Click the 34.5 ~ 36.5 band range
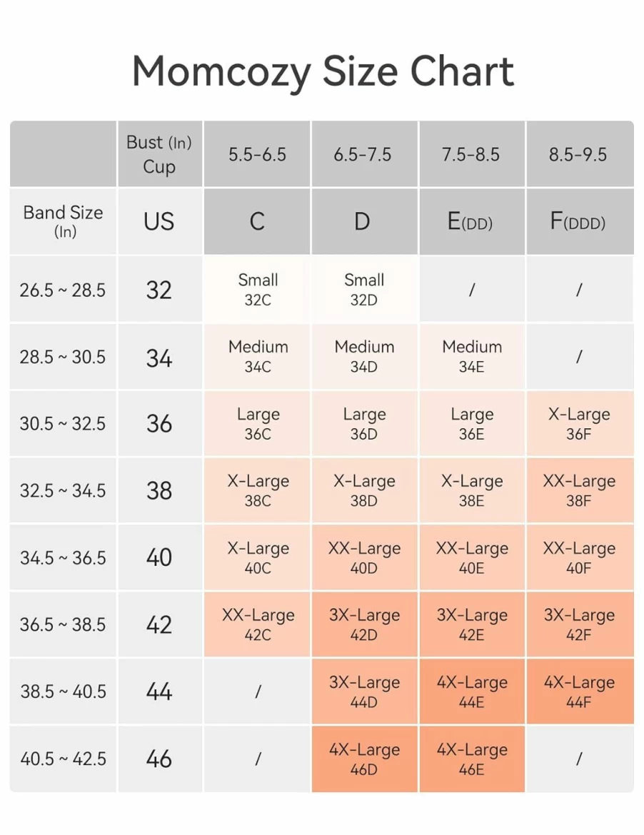The width and height of the screenshot is (644, 835). [x=63, y=557]
